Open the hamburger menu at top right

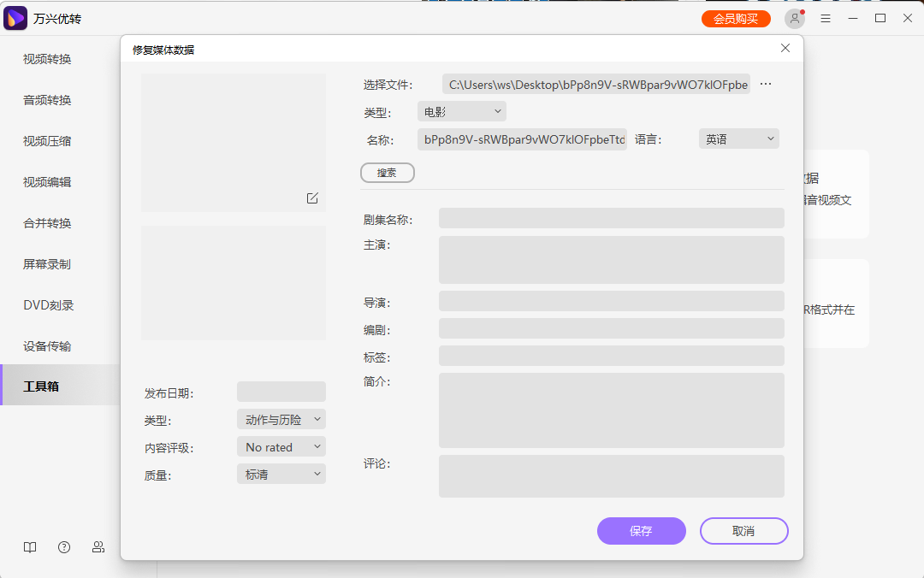825,17
